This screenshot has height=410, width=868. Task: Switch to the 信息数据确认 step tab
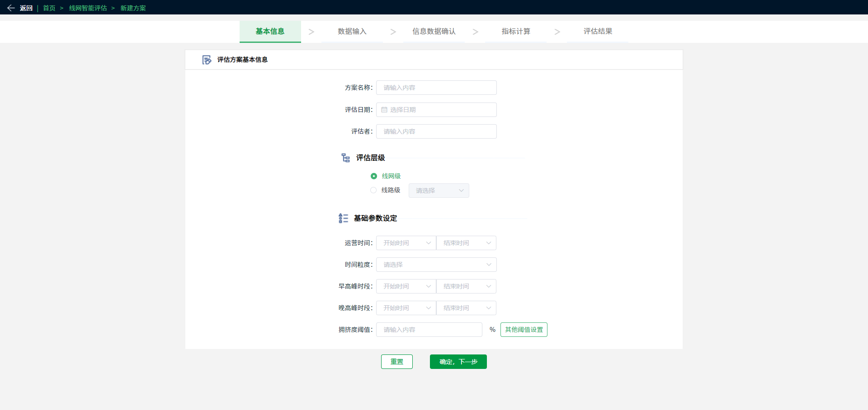tap(434, 32)
